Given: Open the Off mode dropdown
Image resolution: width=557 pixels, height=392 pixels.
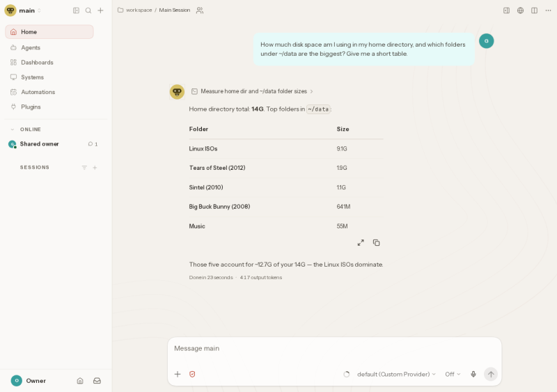Looking at the screenshot, I should coord(453,374).
